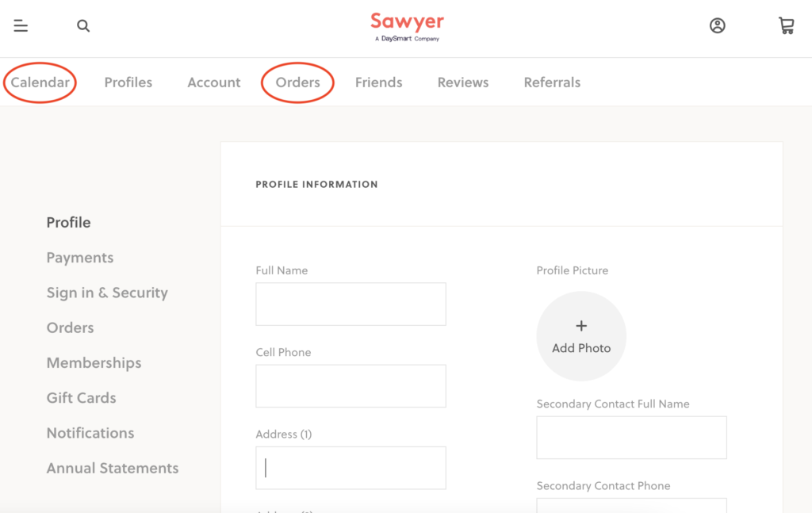The width and height of the screenshot is (812, 513).
Task: Open the Referrals tab
Action: [552, 82]
